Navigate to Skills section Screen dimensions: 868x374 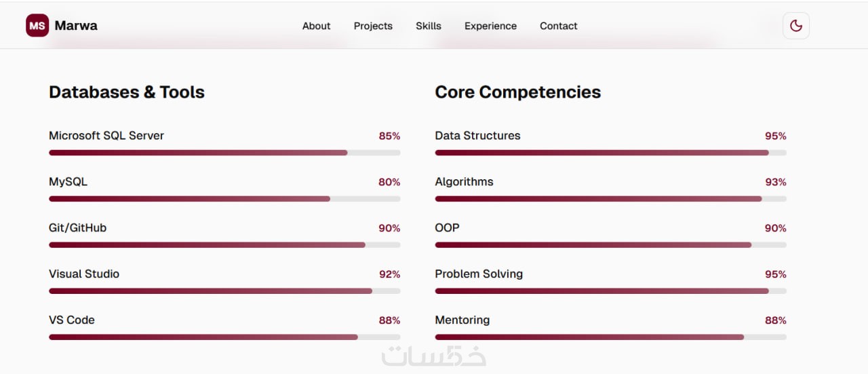[x=429, y=26]
